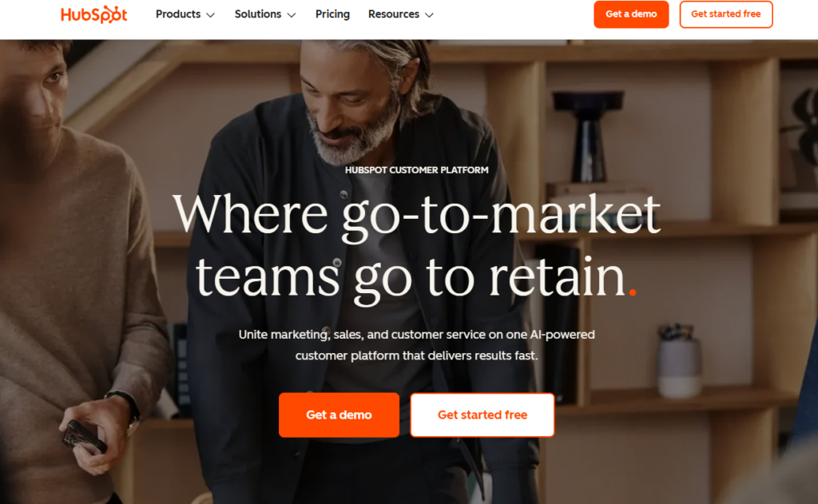818x504 pixels.
Task: Click the header Get a demo button
Action: coord(631,14)
